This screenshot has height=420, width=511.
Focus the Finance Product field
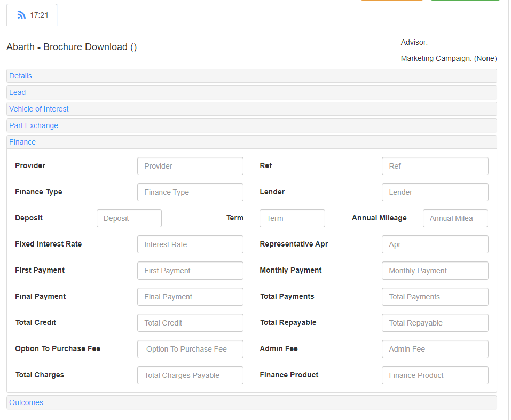[435, 375]
